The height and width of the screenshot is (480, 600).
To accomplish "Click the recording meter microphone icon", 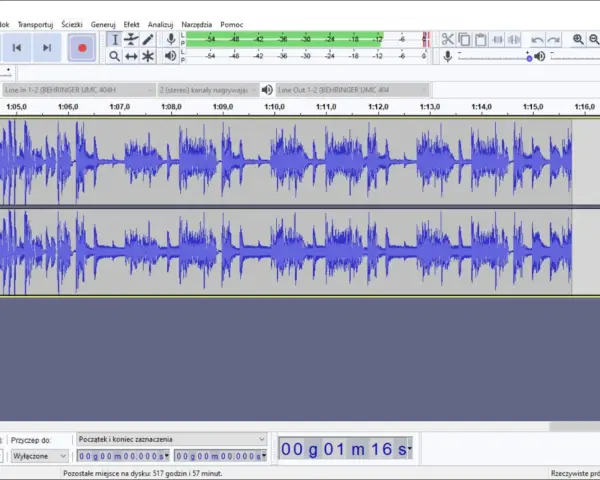I will tap(171, 39).
